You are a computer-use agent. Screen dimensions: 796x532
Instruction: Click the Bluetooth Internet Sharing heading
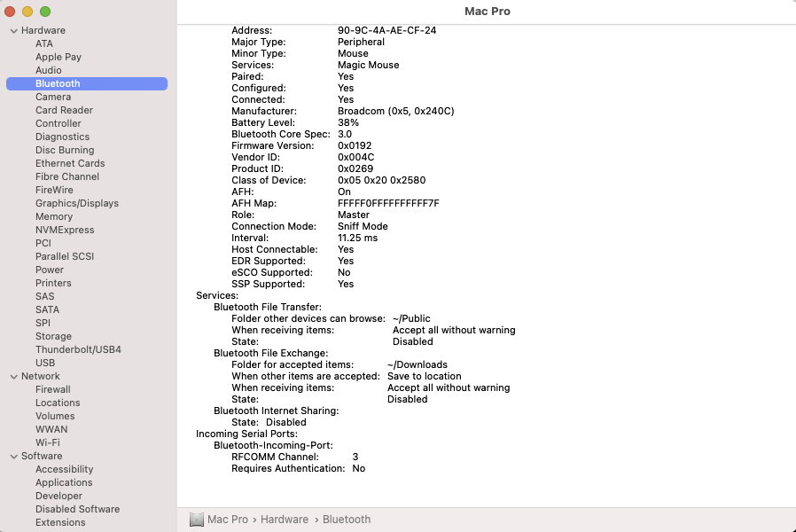coord(277,411)
